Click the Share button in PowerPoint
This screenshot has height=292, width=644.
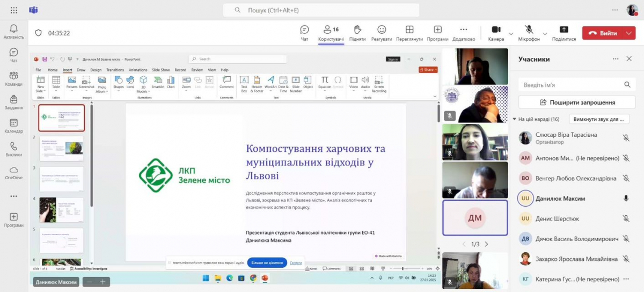[428, 70]
